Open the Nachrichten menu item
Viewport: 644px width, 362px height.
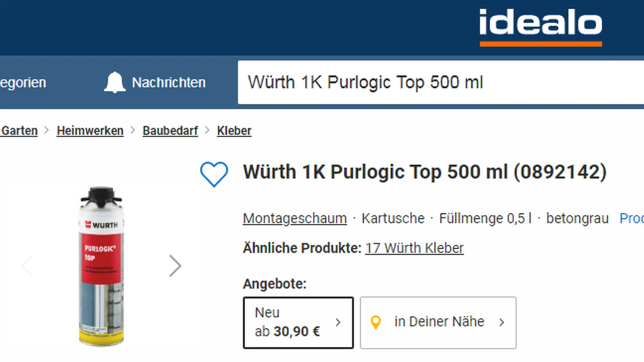click(169, 82)
